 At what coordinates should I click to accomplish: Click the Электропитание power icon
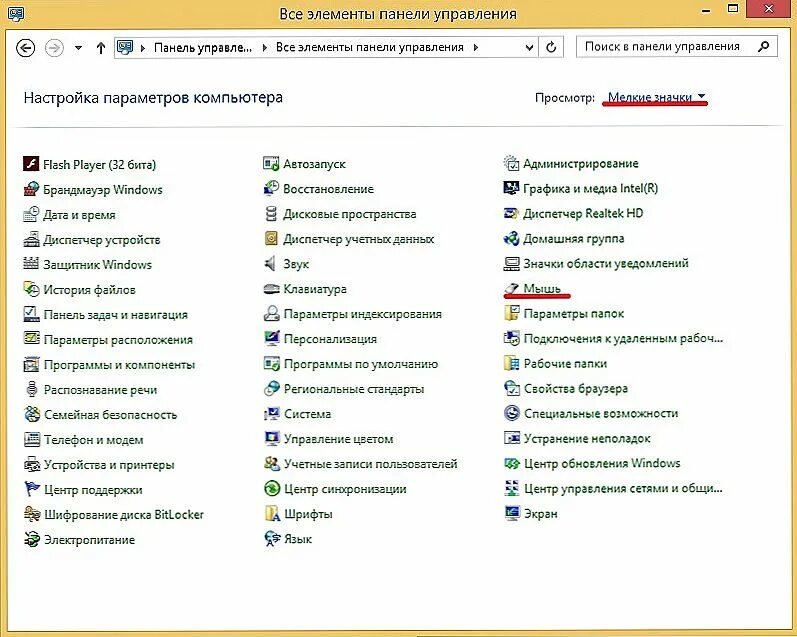point(32,539)
